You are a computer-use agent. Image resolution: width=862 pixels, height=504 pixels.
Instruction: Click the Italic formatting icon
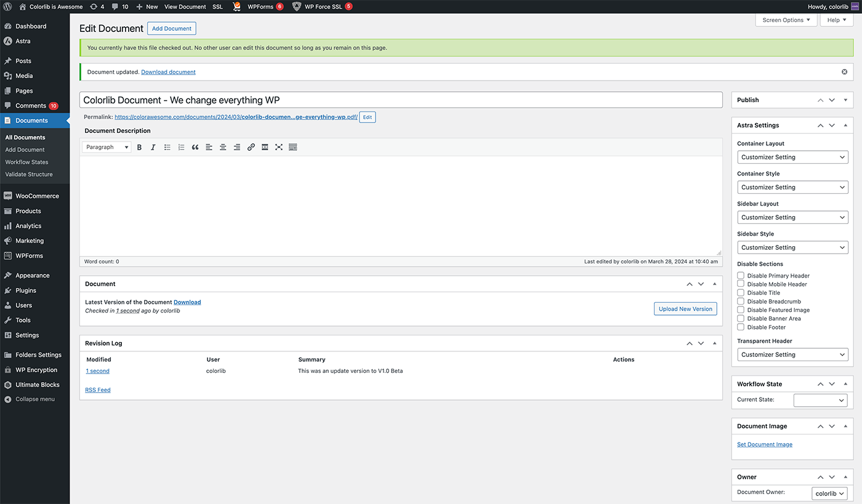(153, 147)
